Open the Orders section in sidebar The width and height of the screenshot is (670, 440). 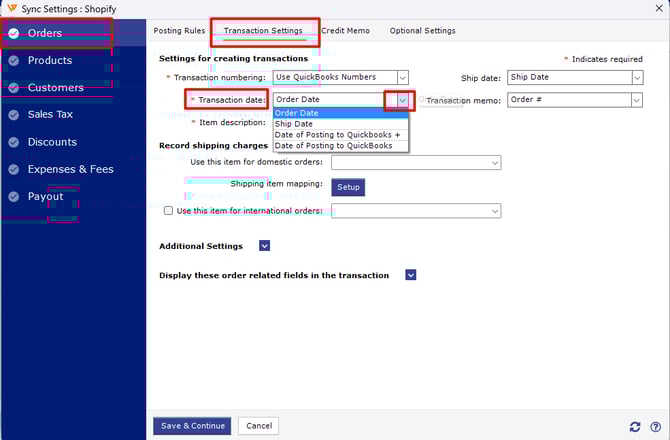pos(73,33)
